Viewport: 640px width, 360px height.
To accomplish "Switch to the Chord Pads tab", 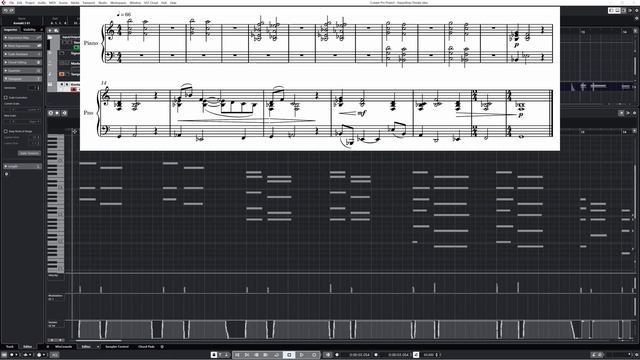I will pyautogui.click(x=146, y=347).
